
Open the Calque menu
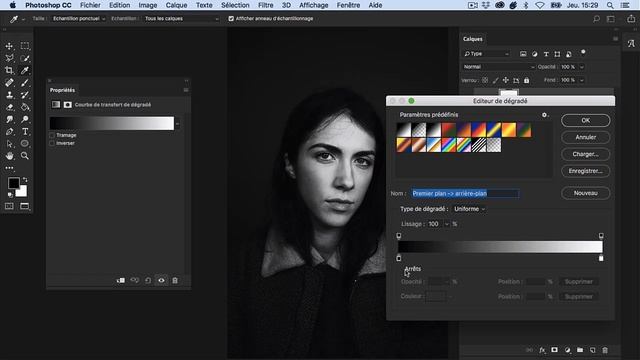tap(176, 5)
